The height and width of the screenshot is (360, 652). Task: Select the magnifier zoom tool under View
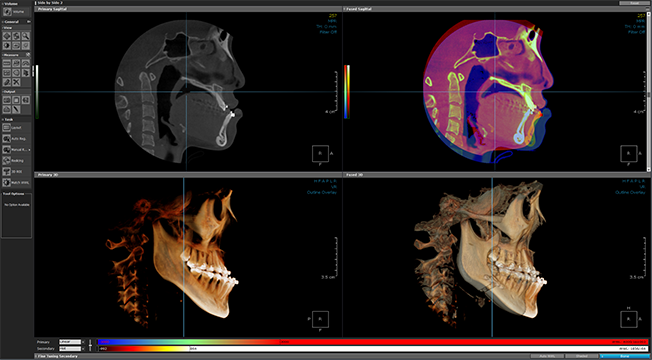tap(26, 36)
